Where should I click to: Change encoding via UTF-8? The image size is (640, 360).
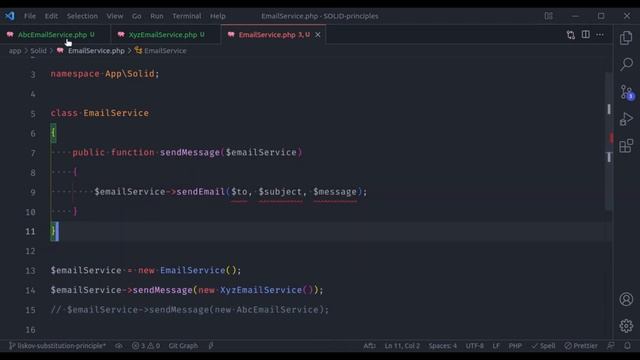tap(475, 346)
